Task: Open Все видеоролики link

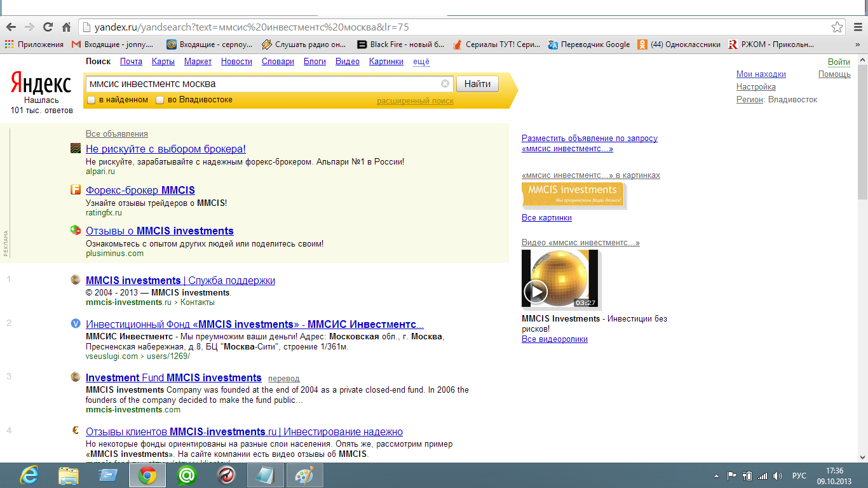Action: click(555, 339)
